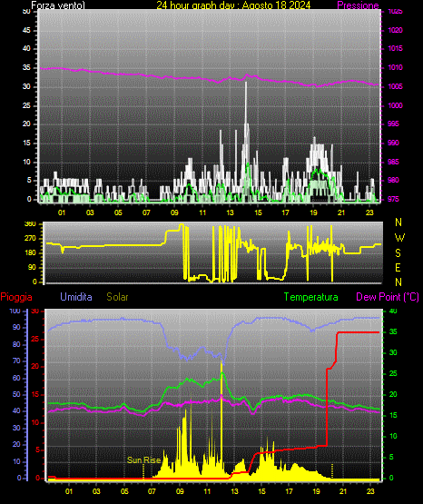
Task: Click the '270' value on the wind direction axis
Action: point(30,239)
